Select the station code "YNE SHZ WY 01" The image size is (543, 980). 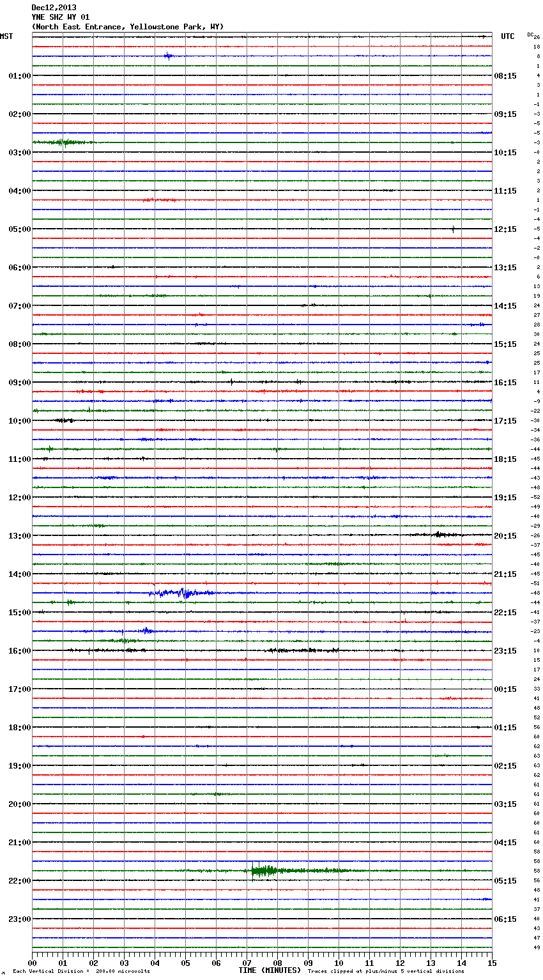[x=61, y=17]
